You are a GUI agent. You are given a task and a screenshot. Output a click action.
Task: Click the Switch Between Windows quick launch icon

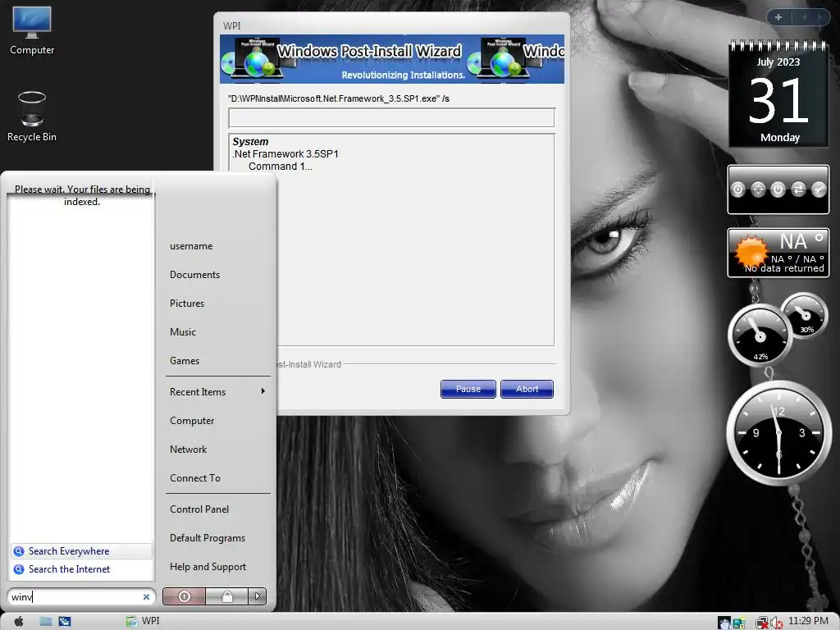click(65, 622)
